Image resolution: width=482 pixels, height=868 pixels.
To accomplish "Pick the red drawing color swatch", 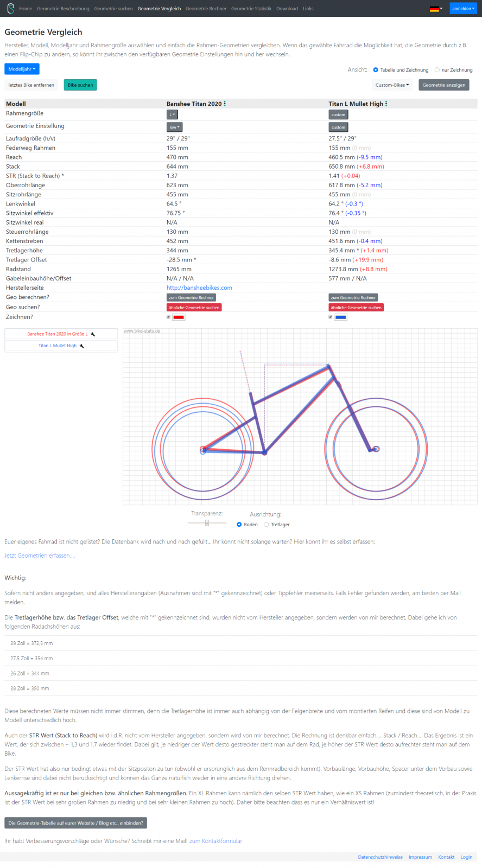I will (179, 317).
